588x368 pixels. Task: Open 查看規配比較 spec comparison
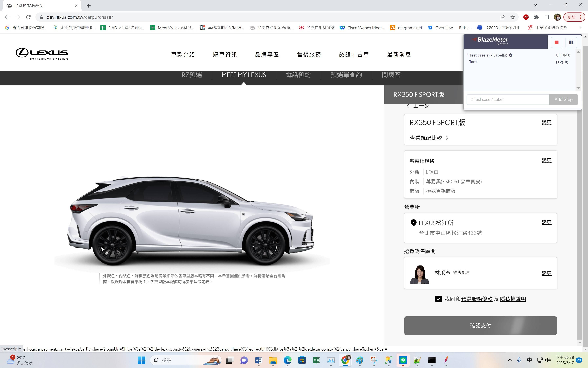point(429,138)
